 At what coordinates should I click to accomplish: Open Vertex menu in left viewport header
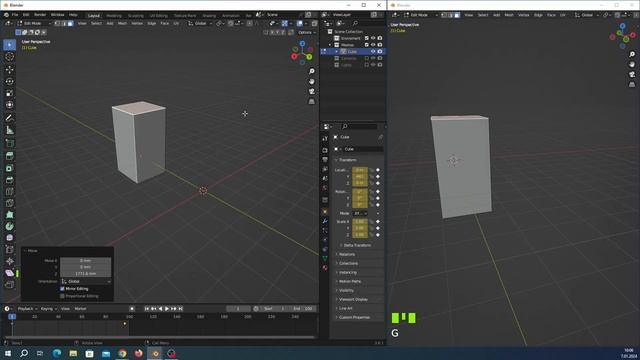pyautogui.click(x=137, y=24)
